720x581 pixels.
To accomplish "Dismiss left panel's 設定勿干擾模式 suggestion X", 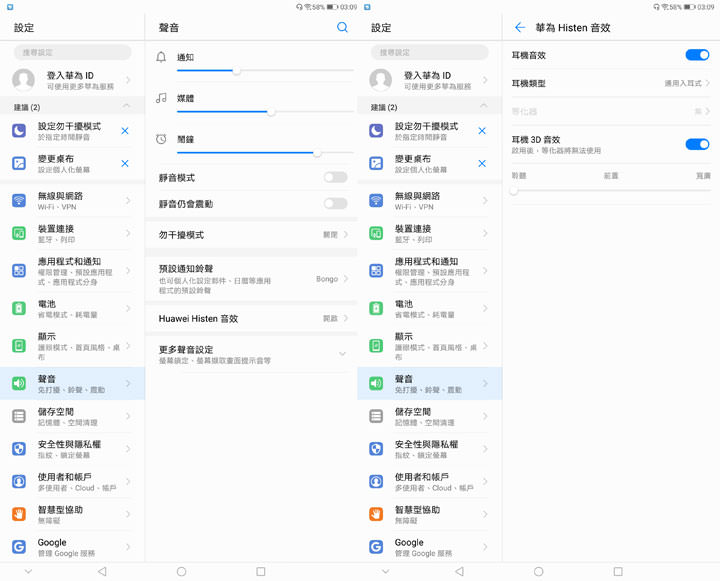I will (x=125, y=131).
